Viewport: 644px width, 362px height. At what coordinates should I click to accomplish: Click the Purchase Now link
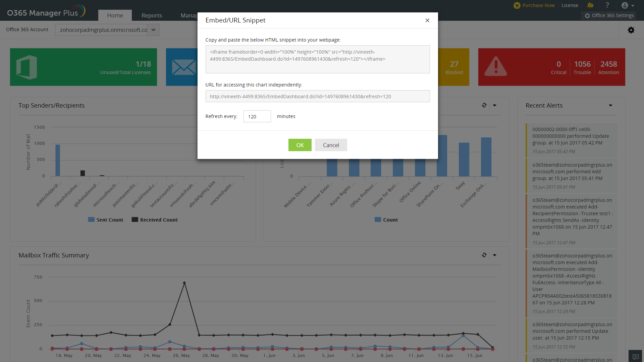[x=538, y=5]
